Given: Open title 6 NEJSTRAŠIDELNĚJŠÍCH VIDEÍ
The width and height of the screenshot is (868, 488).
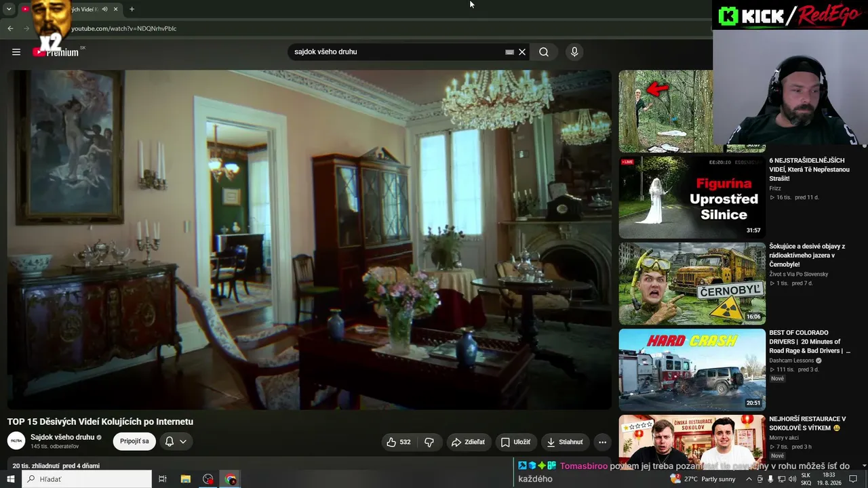Looking at the screenshot, I should click(x=809, y=169).
